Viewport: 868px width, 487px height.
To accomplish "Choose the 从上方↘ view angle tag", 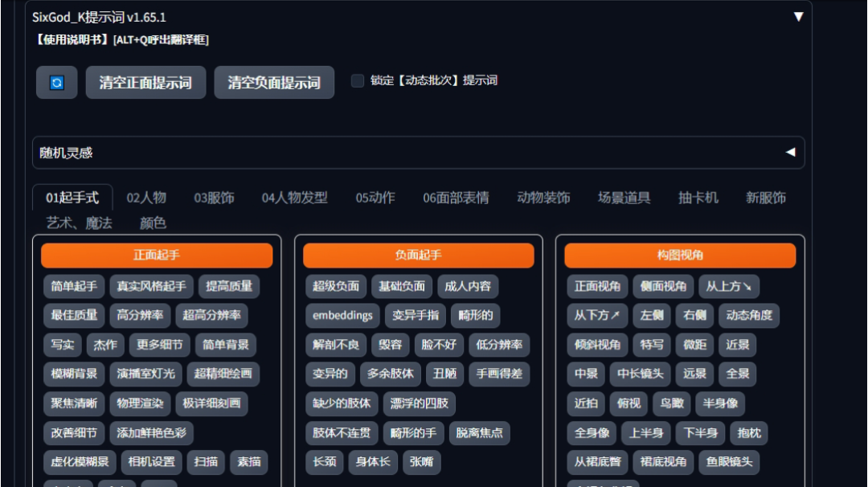I will tap(729, 286).
